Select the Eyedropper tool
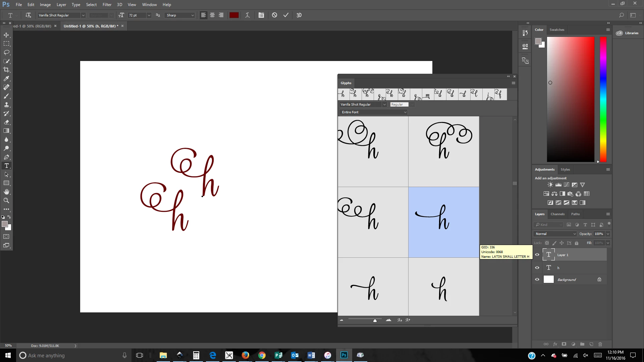This screenshot has height=362, width=644. pos(6,78)
